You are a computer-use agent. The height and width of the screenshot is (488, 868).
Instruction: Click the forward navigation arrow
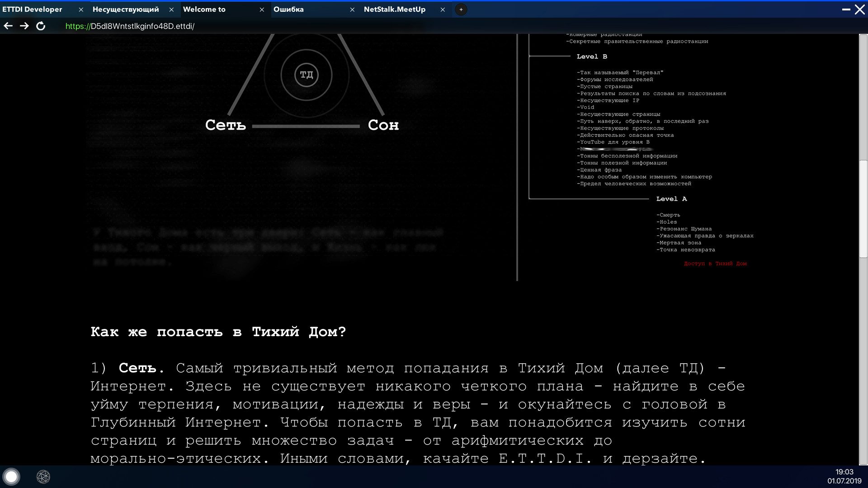(24, 26)
